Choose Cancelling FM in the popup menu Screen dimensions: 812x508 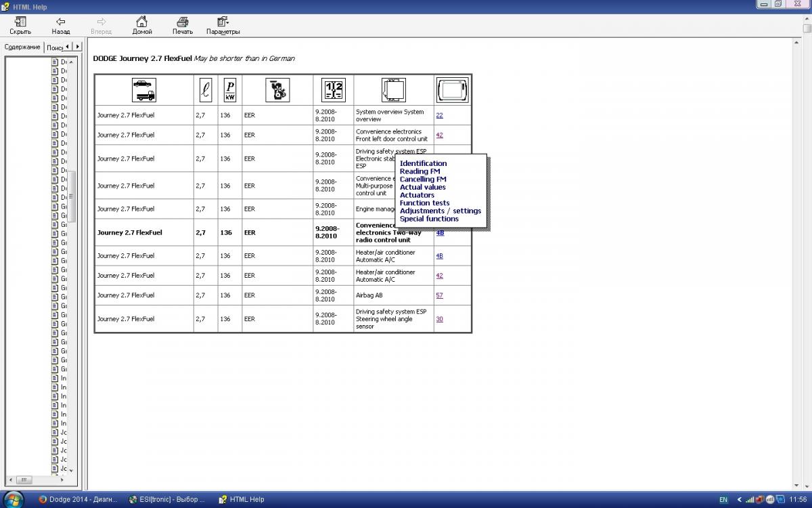[424, 179]
